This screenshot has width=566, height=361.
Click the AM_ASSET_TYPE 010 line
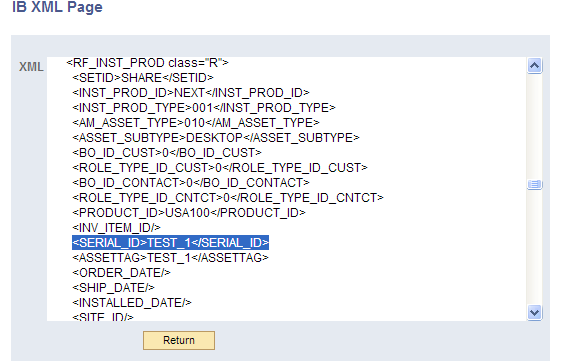[196, 123]
